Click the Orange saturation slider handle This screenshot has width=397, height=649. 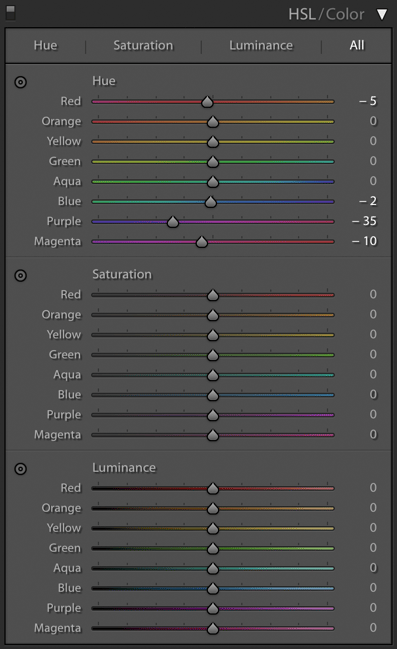point(213,315)
